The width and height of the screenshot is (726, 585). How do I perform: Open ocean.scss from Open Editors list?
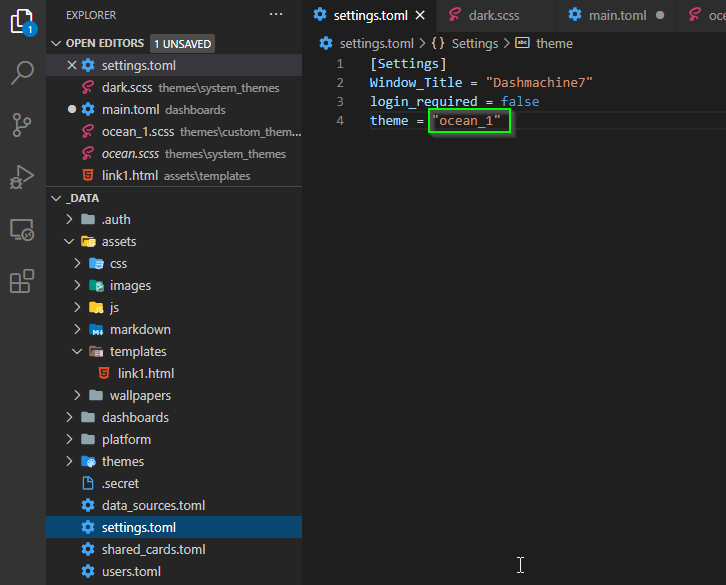click(174, 153)
